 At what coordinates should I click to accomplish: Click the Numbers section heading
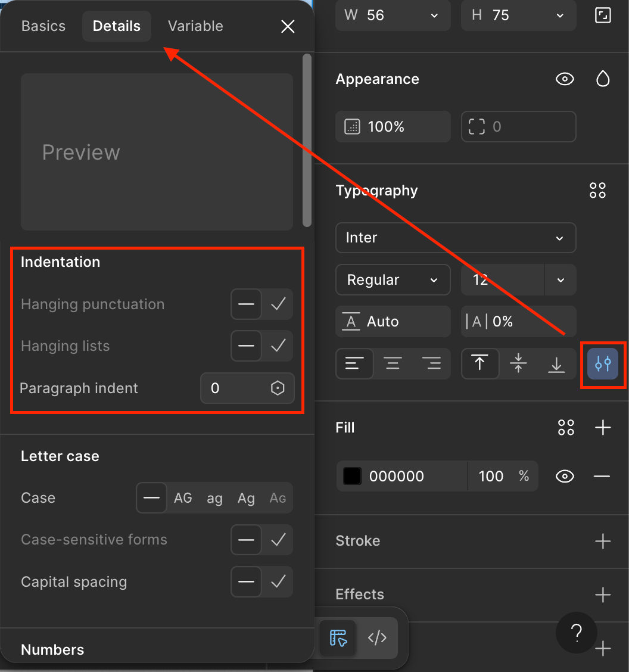[52, 650]
